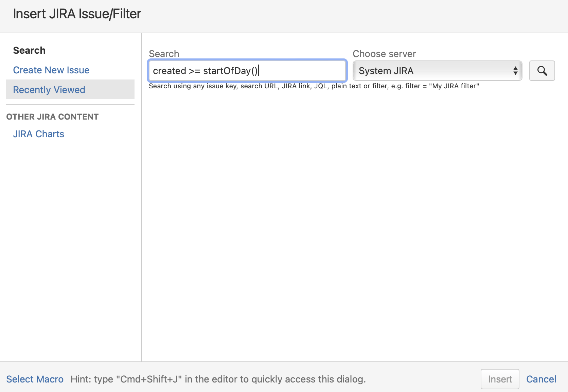Click the highlighted Recently Viewed entry
This screenshot has width=568, height=392.
point(49,90)
